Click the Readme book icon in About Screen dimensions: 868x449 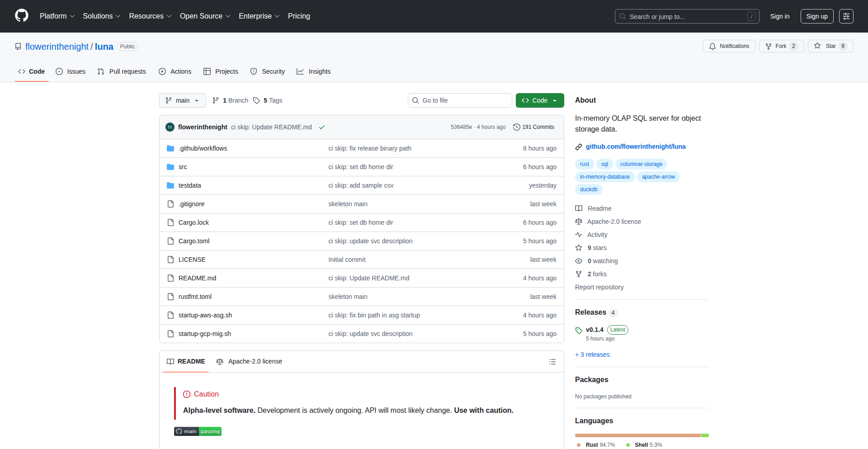click(579, 208)
